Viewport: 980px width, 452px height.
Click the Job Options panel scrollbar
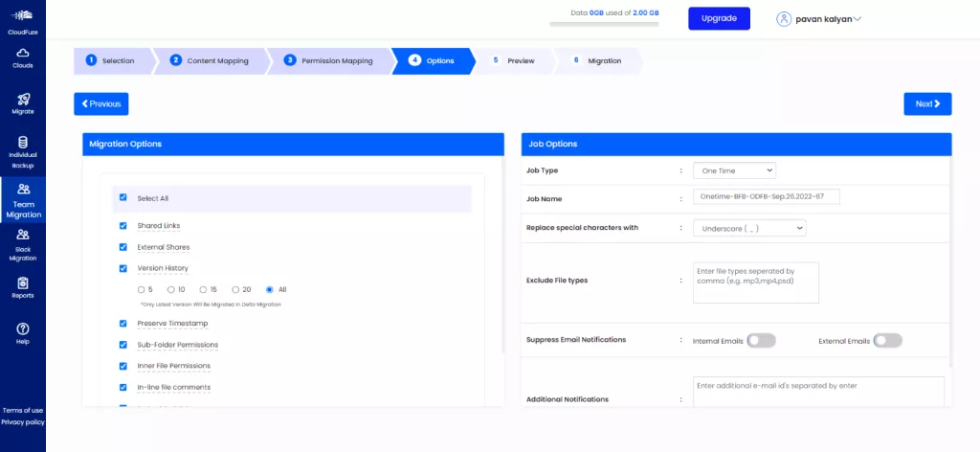tap(950, 261)
